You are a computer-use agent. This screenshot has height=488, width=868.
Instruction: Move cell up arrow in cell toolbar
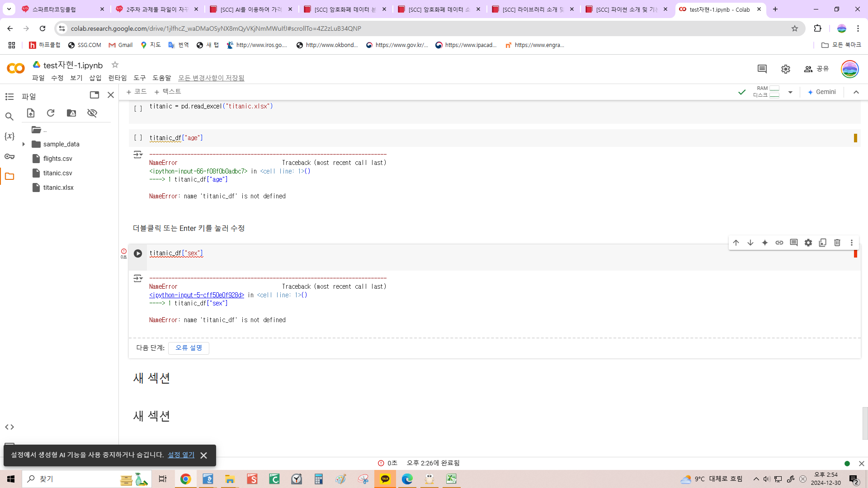(x=736, y=243)
